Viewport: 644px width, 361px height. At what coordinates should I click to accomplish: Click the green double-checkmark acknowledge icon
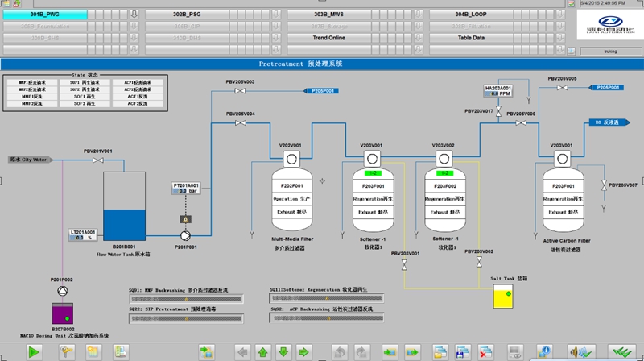(620, 351)
